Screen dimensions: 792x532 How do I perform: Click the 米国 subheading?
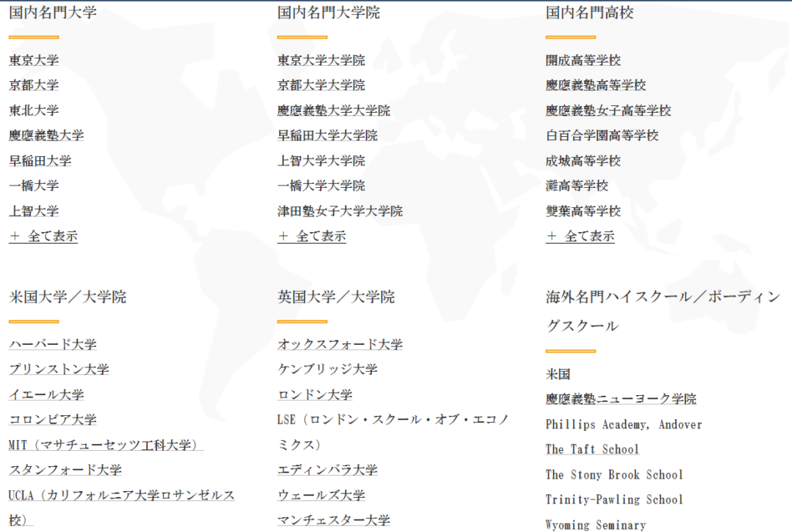point(558,374)
